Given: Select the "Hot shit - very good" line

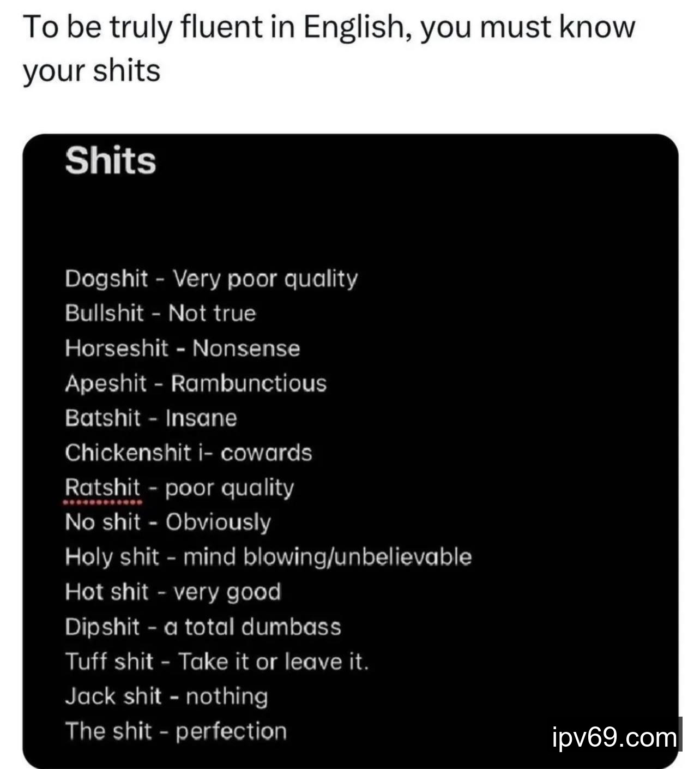Looking at the screenshot, I should pyautogui.click(x=173, y=592).
